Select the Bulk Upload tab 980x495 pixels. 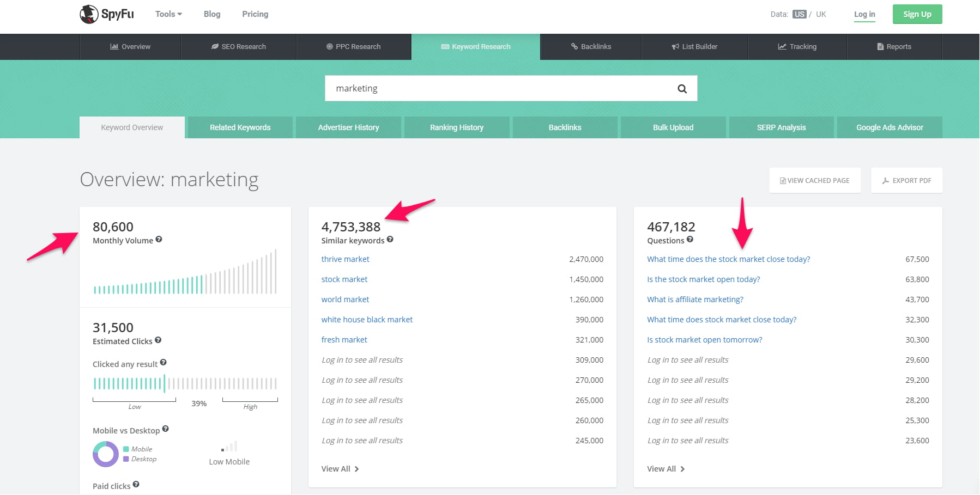point(673,127)
